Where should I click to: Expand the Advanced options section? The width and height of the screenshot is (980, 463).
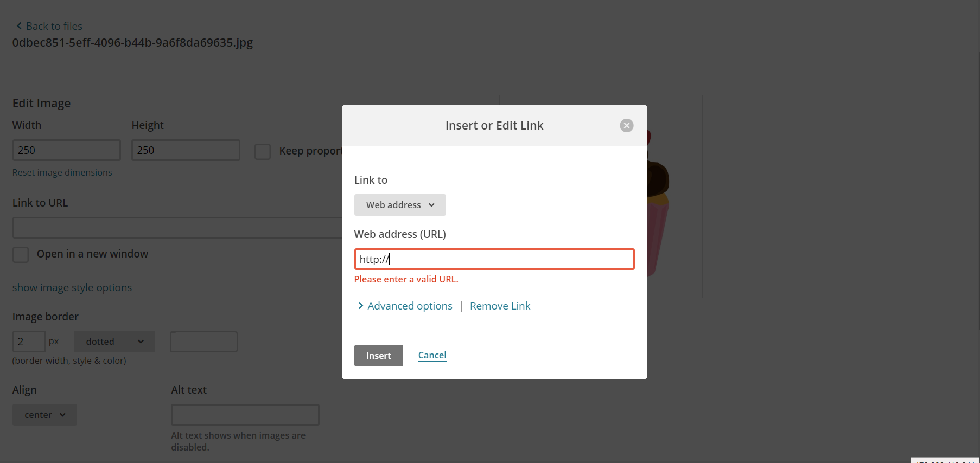(409, 305)
